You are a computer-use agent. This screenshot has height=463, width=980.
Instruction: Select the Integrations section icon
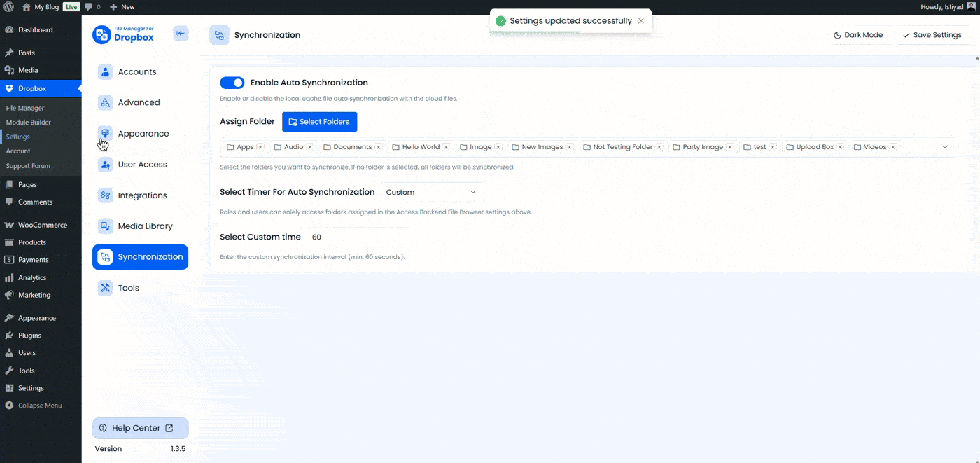(105, 195)
